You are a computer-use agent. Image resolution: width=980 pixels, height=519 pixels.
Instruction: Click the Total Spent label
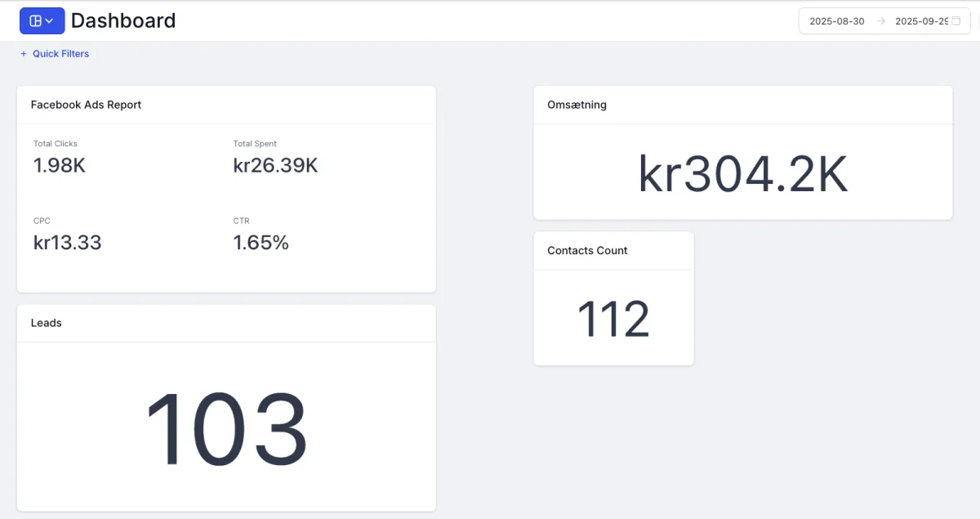coord(255,144)
